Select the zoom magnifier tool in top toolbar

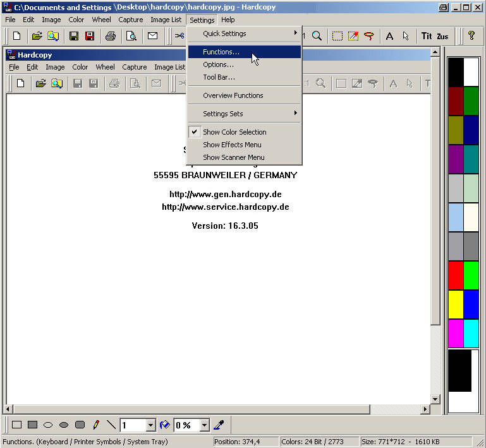(317, 36)
